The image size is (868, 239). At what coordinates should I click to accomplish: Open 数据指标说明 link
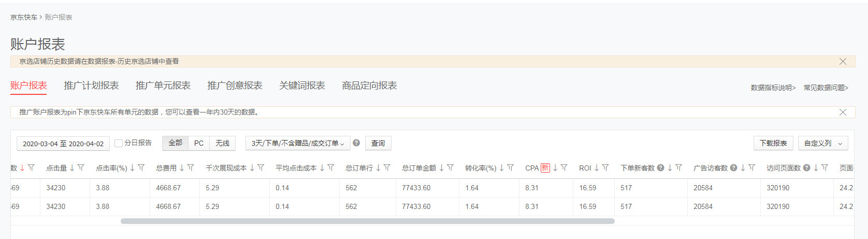click(773, 88)
